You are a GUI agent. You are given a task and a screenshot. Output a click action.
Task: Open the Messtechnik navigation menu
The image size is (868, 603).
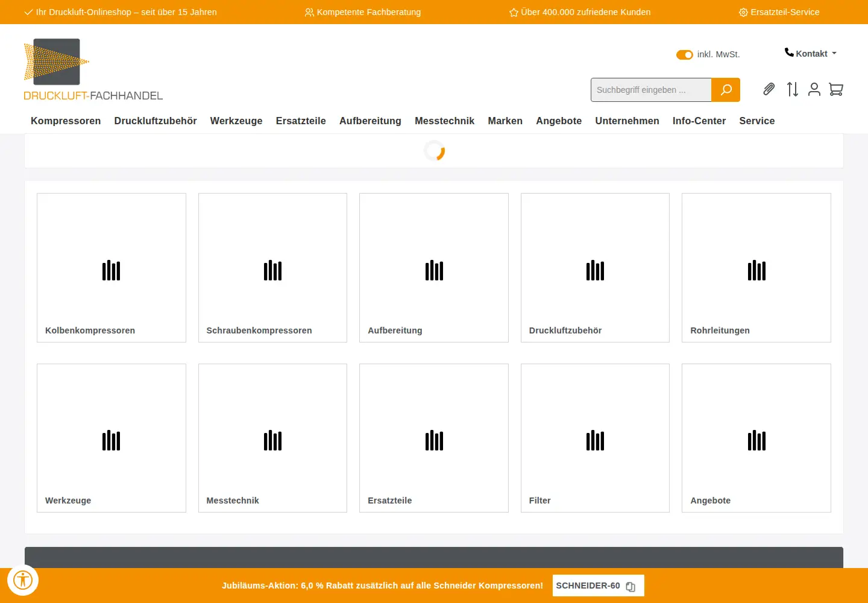pyautogui.click(x=445, y=121)
